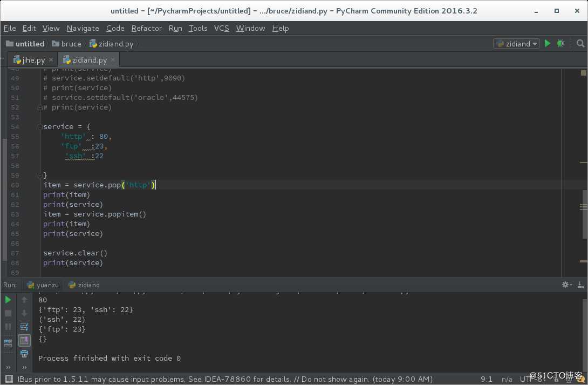Select the zidiand Run tab
Screen dimensions: 588x385
[x=84, y=285]
